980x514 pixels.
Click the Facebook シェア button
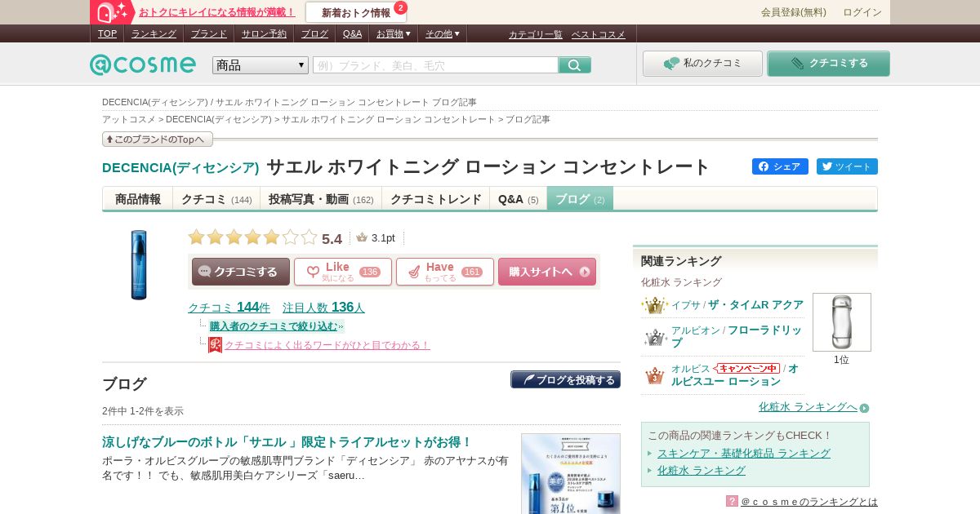tap(780, 166)
